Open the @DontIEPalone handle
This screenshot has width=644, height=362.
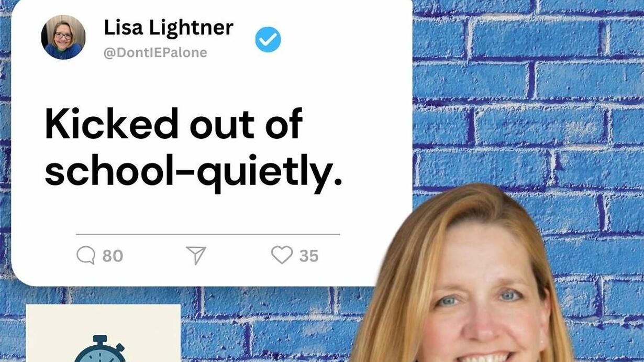pyautogui.click(x=156, y=53)
